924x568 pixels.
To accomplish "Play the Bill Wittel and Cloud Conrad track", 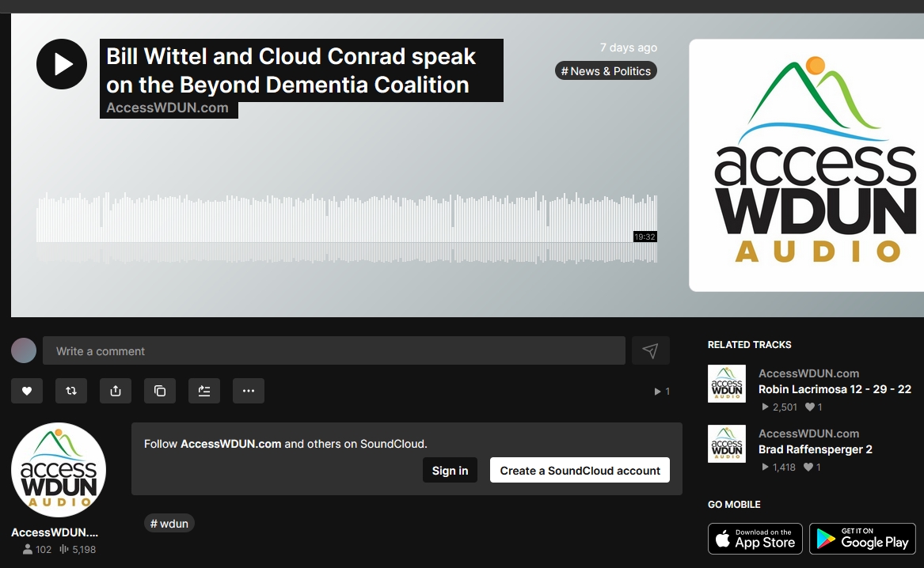I will point(62,64).
